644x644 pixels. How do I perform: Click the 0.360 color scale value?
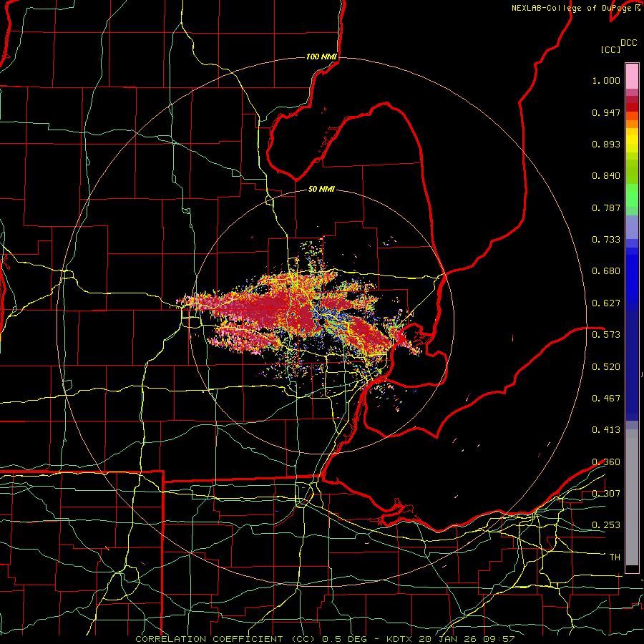coord(606,462)
